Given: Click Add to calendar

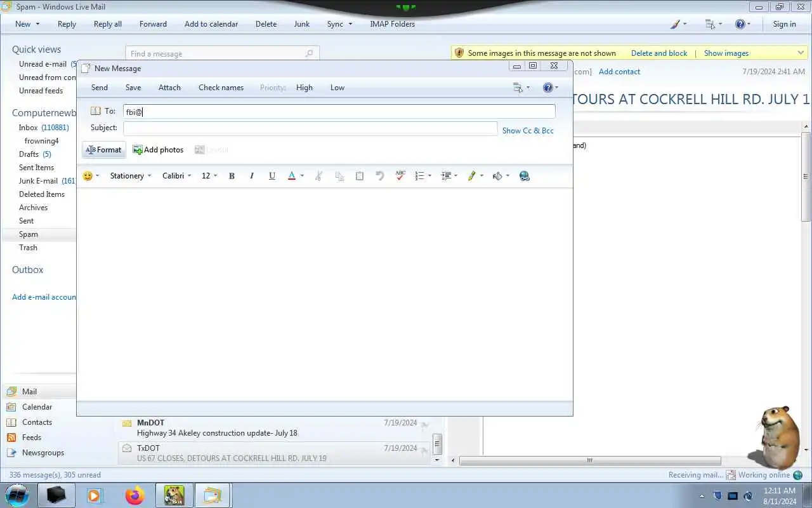Looking at the screenshot, I should (211, 24).
